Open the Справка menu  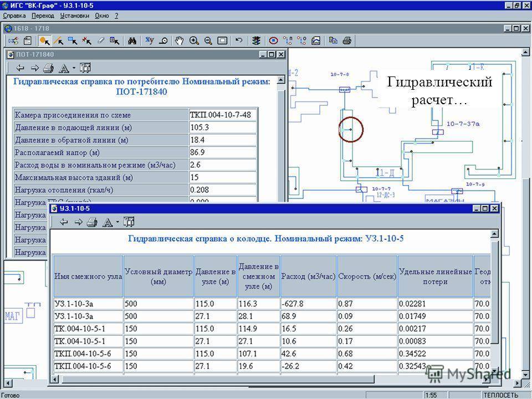[14, 16]
